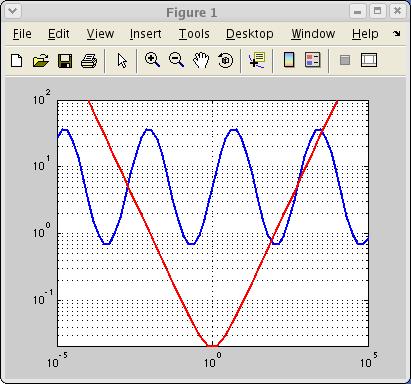Toggle the Edit Plot arrow tool
411x384 pixels.
pyautogui.click(x=122, y=61)
